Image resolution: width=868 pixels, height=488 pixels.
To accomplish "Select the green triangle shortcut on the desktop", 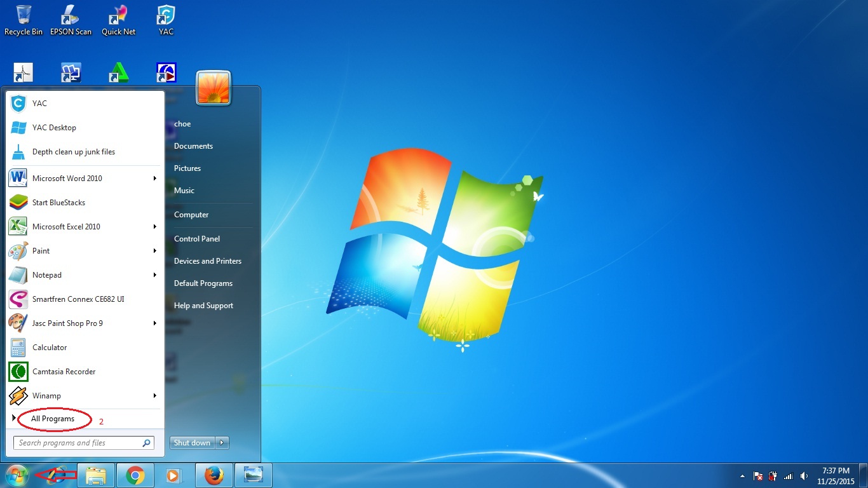I will [x=118, y=72].
